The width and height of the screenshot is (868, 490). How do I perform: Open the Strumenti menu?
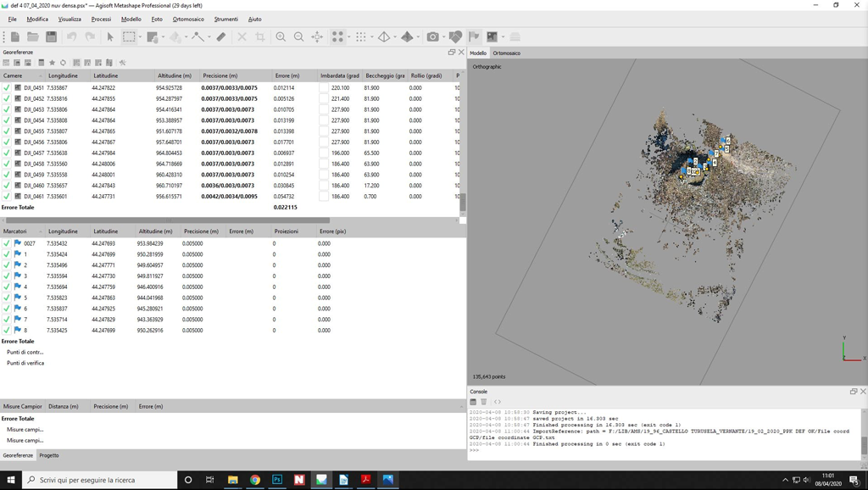coord(225,19)
